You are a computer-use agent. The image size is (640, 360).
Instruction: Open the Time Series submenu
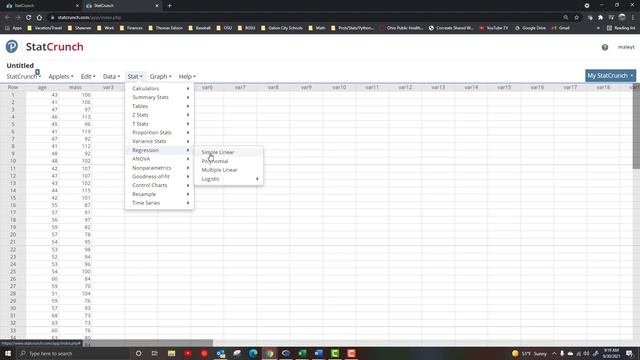point(159,203)
